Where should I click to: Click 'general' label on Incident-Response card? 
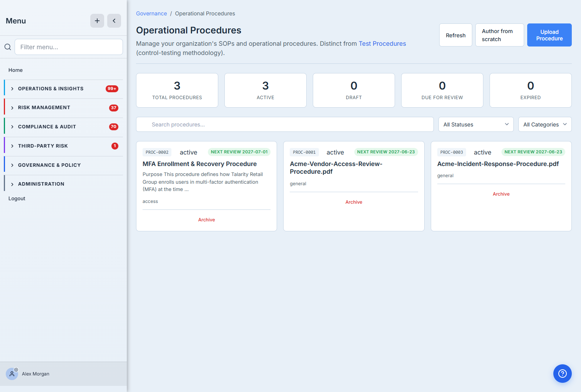click(x=445, y=176)
